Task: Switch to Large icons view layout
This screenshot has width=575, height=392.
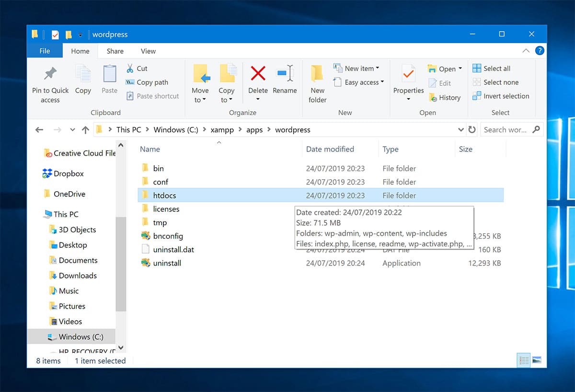Action: [537, 360]
